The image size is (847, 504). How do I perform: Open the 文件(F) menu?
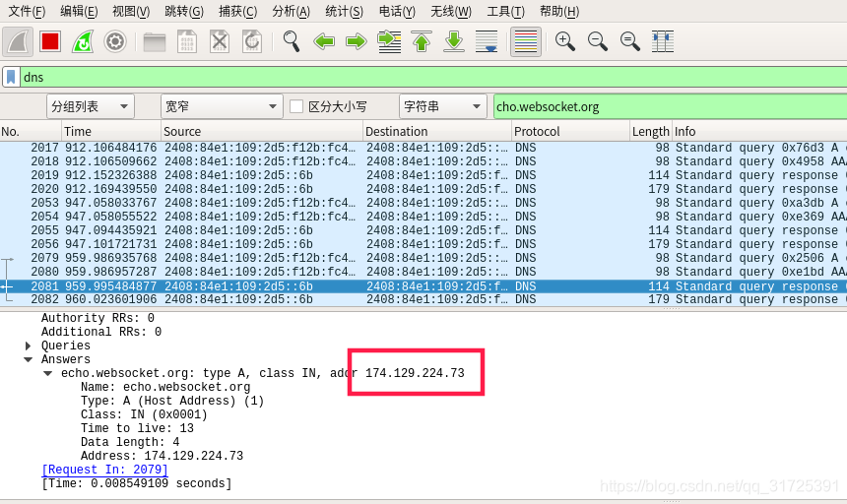coord(27,11)
